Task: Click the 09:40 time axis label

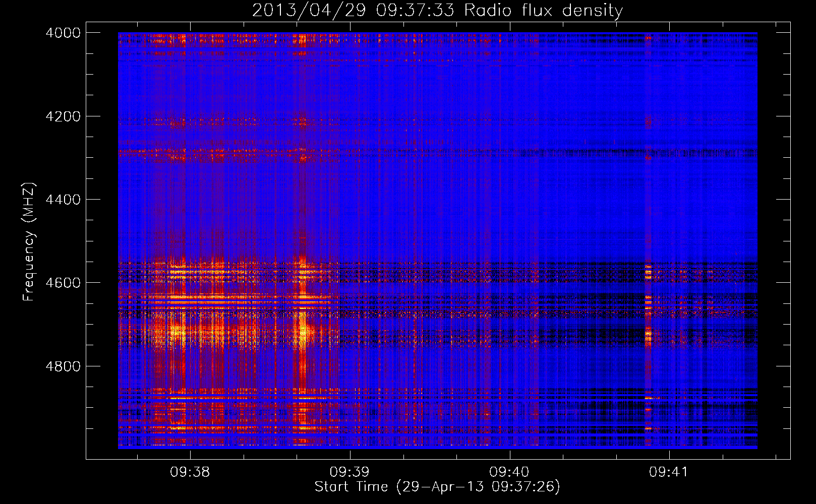Action: pos(509,472)
